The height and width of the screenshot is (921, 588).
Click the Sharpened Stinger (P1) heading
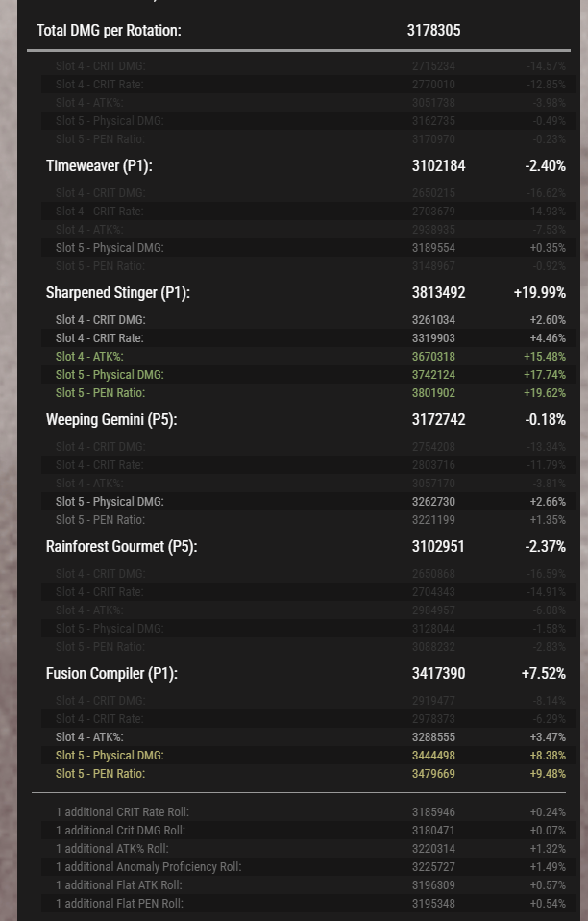coord(118,292)
